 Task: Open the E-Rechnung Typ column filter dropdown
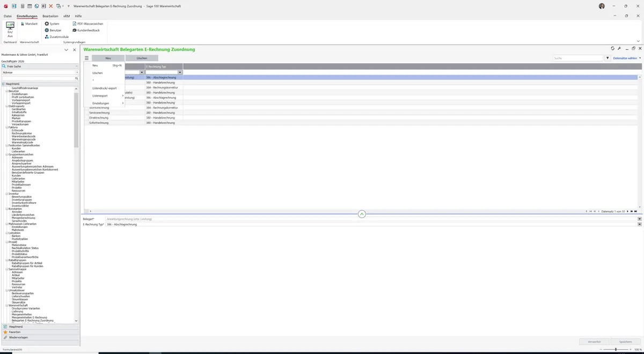180,72
